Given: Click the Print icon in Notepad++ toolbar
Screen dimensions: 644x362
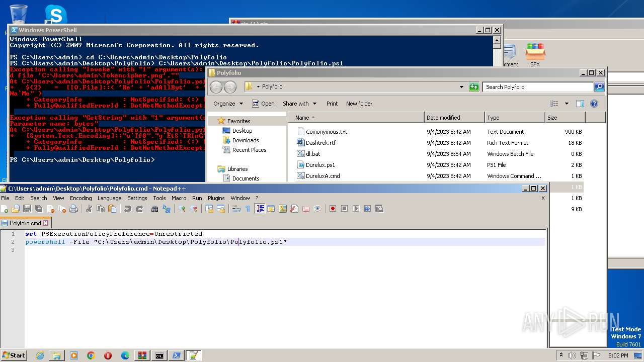Looking at the screenshot, I should pyautogui.click(x=73, y=209).
